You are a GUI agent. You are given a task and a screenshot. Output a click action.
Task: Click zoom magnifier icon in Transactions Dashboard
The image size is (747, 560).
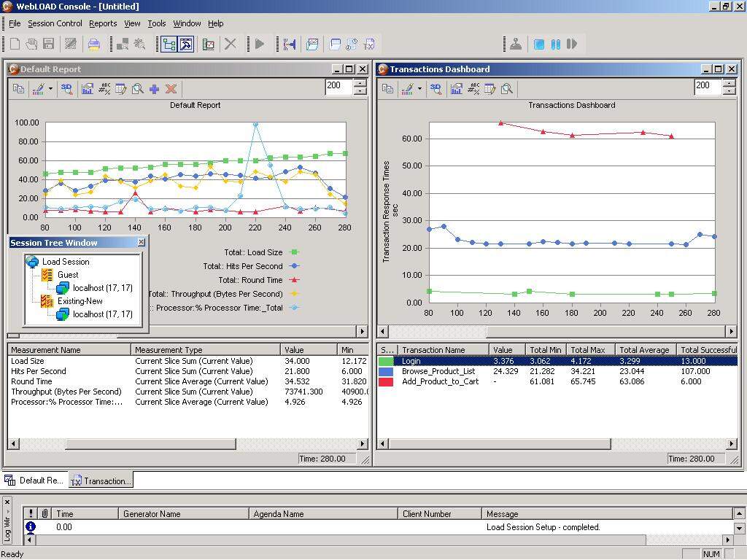pyautogui.click(x=507, y=88)
